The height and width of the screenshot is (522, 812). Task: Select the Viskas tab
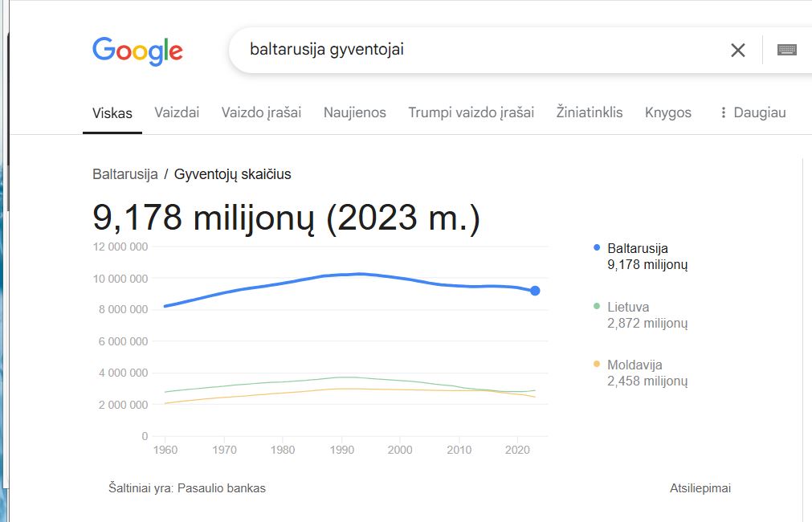112,113
